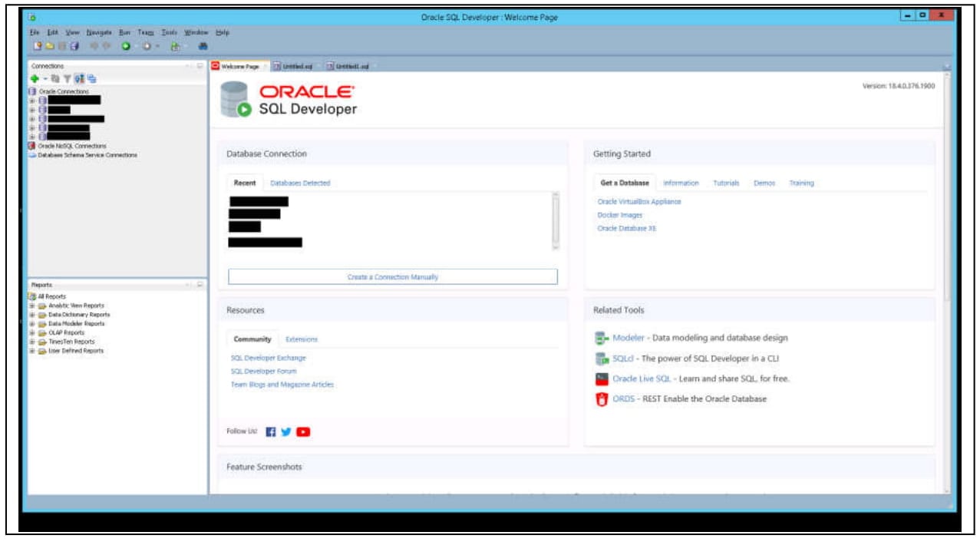Expand Analytic View Reports folder
Viewport: 980px width, 542px height.
[32, 306]
